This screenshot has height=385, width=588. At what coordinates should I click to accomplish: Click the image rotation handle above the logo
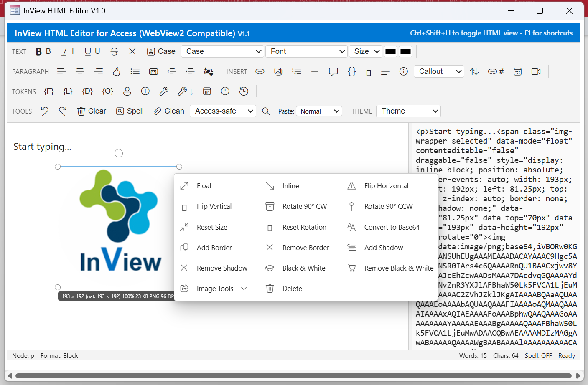coord(119,153)
